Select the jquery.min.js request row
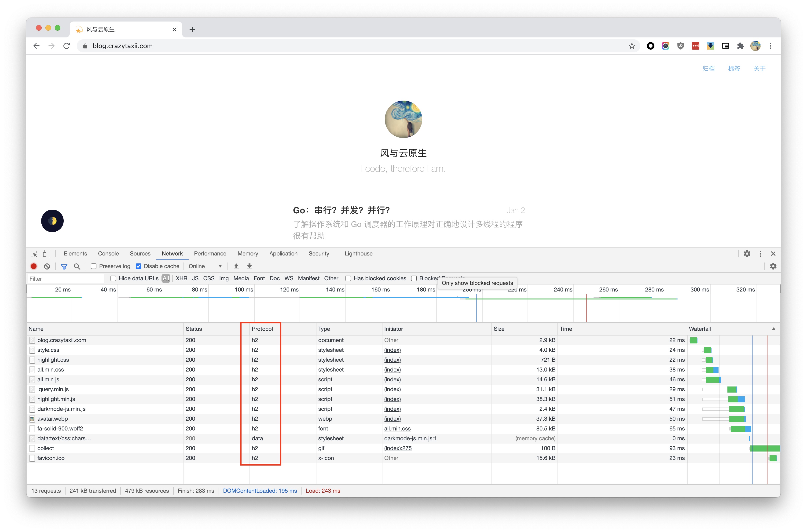 403,389
